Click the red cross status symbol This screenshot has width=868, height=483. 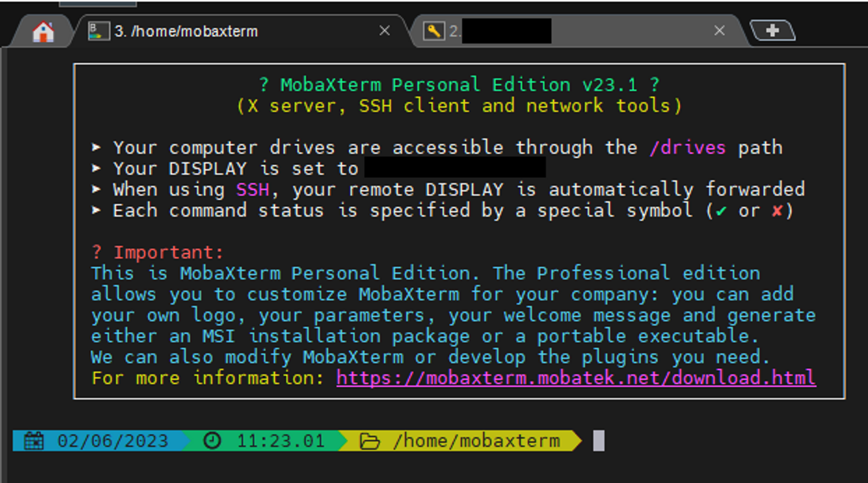(x=777, y=211)
